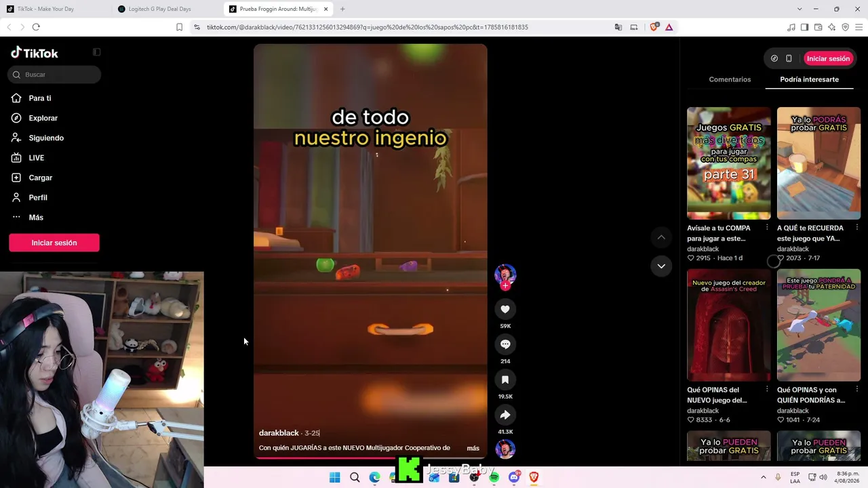Select the Podría interesarte tab
868x488 pixels.
[x=809, y=79]
